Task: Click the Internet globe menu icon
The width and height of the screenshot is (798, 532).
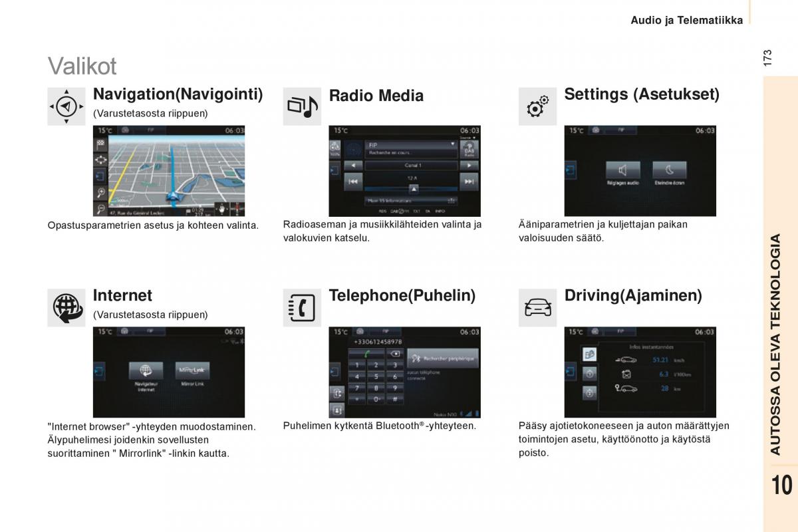Action: [66, 308]
